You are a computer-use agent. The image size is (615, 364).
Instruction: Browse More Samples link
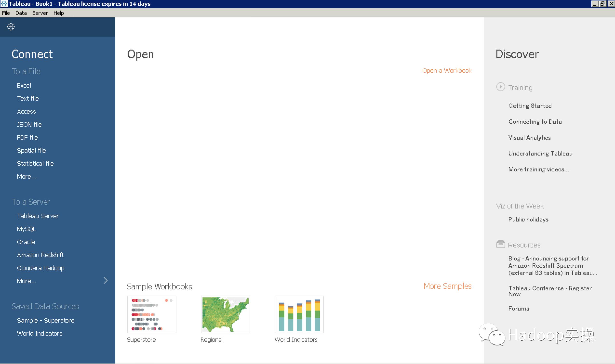(x=447, y=286)
